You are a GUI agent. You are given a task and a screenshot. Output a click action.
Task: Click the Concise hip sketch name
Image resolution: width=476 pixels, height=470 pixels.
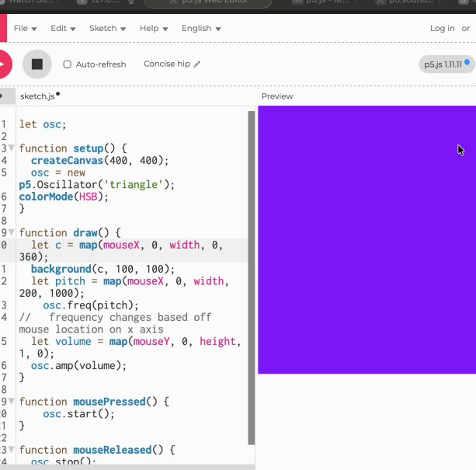[x=166, y=64]
